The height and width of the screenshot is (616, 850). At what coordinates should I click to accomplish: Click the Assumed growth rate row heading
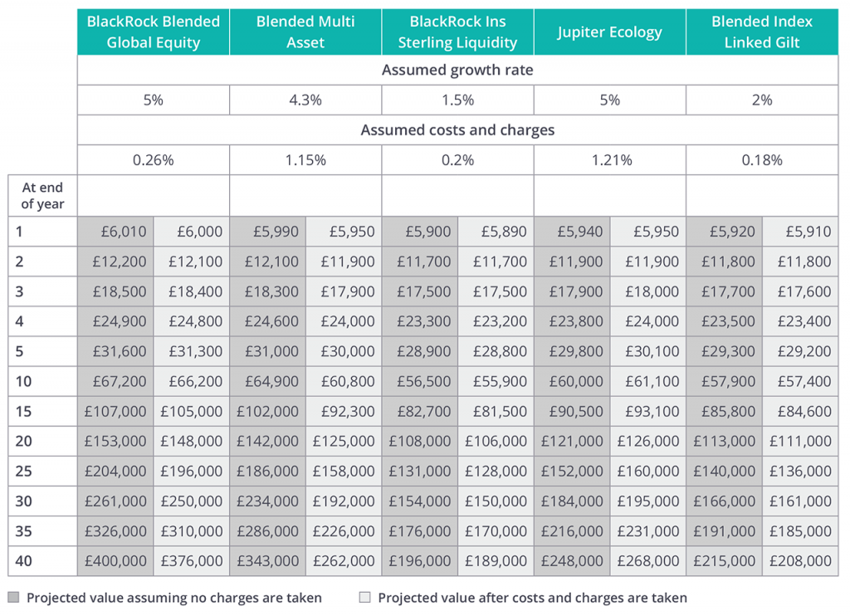457,70
